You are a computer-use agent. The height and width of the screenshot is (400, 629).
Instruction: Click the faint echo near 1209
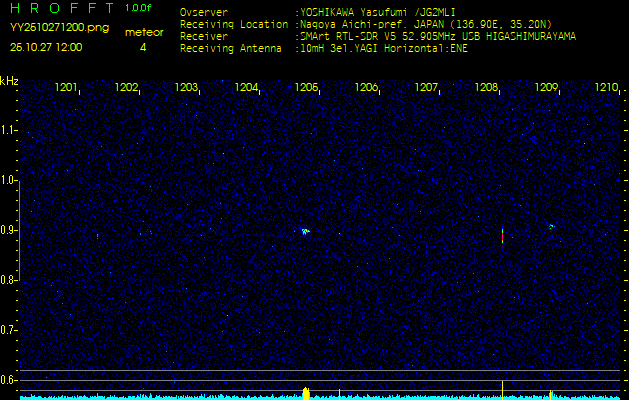(x=550, y=227)
